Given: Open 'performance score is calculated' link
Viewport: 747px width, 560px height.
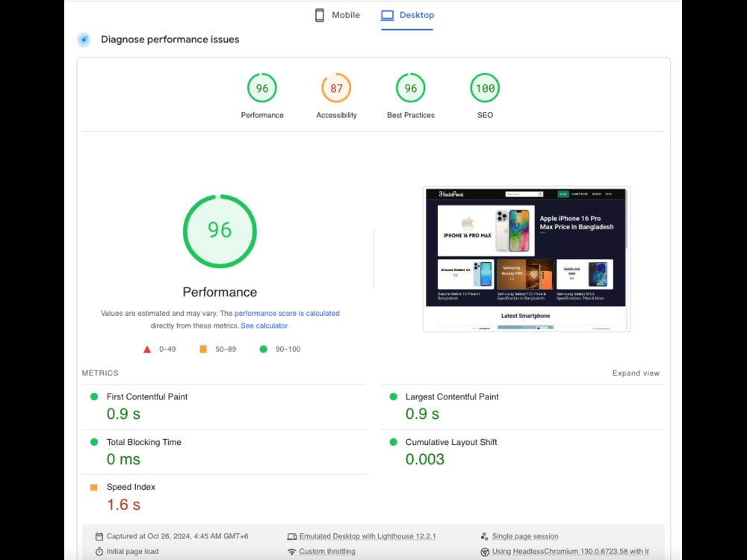Looking at the screenshot, I should point(287,314).
